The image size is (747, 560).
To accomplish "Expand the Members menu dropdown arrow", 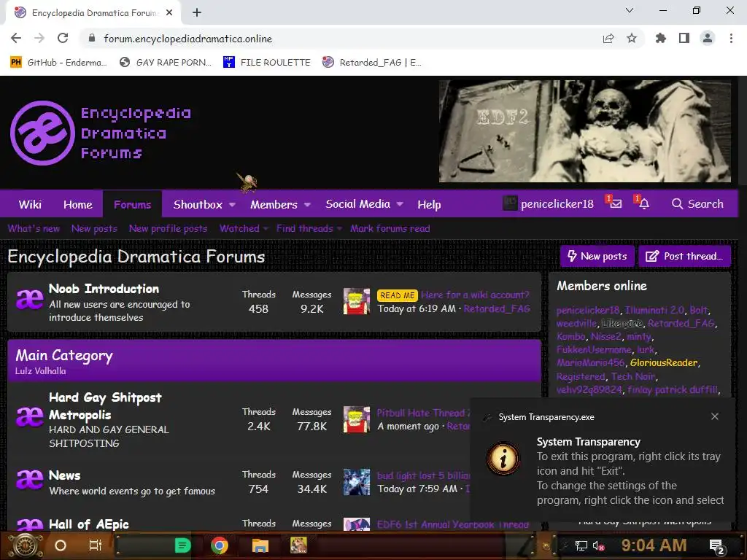I will [x=307, y=204].
